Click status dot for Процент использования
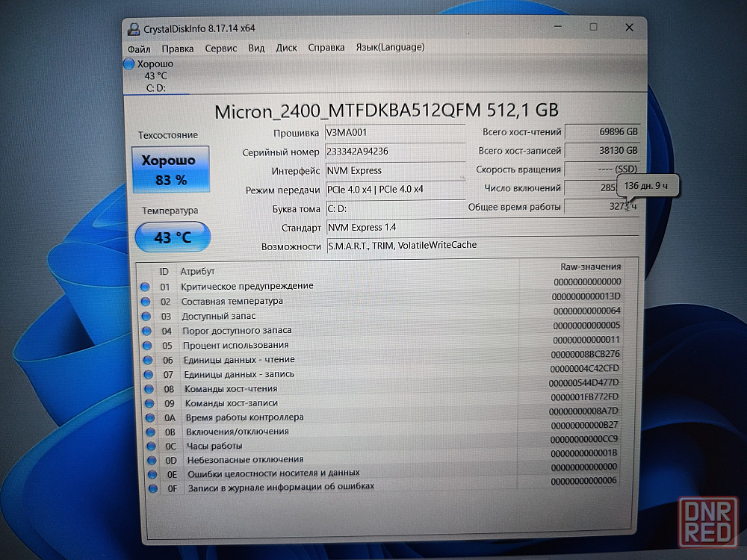The height and width of the screenshot is (560, 747). [147, 345]
